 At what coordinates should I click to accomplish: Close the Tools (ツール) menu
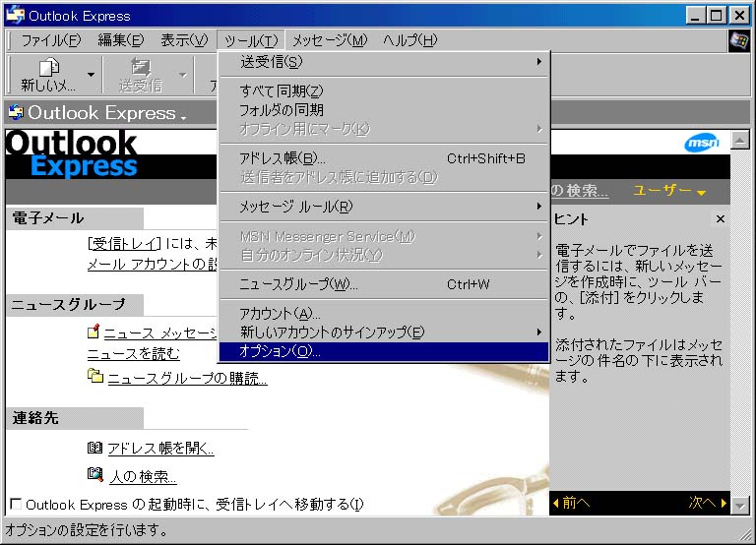(x=251, y=40)
